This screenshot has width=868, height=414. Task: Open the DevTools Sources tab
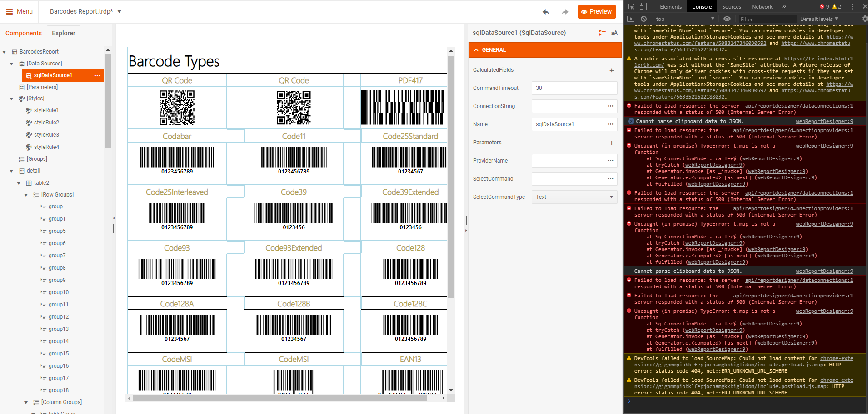(732, 6)
